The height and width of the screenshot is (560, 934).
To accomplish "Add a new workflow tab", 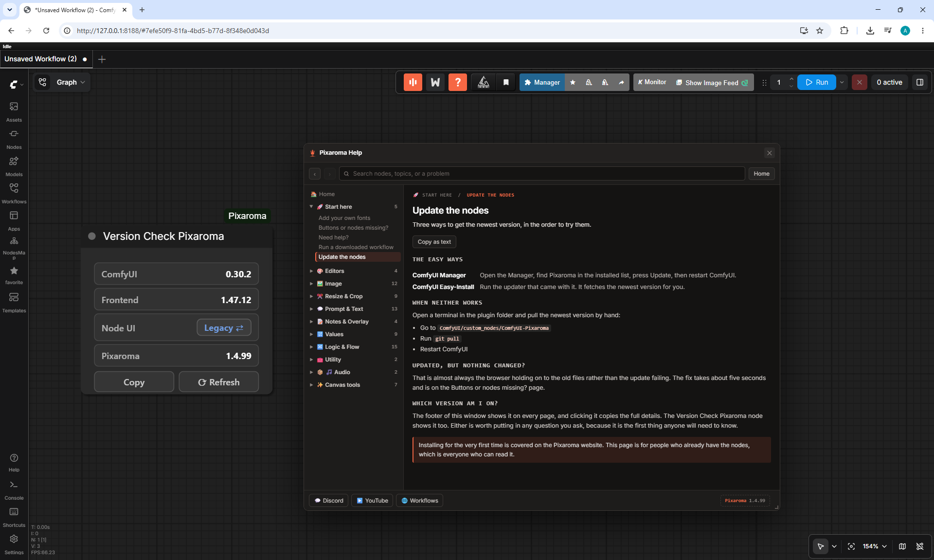I will (x=102, y=59).
